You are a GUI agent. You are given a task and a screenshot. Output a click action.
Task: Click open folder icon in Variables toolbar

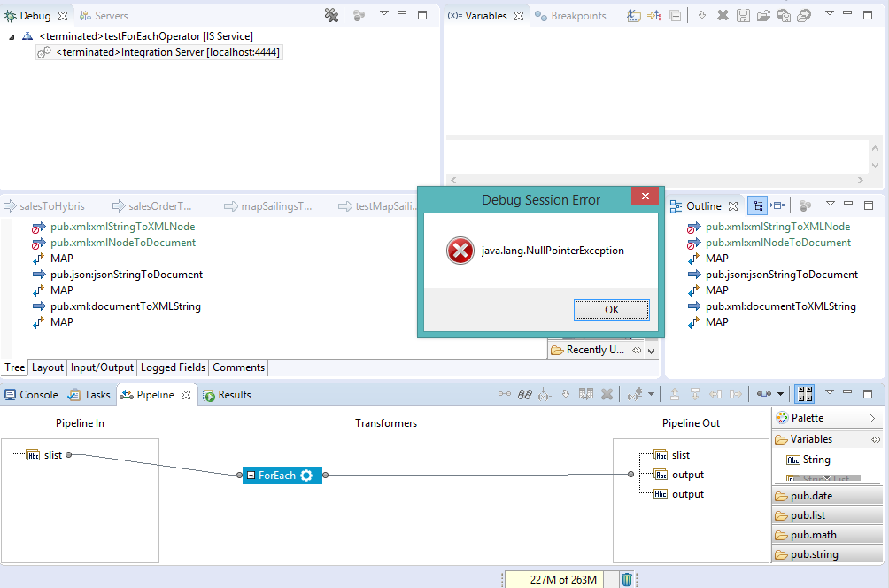point(763,16)
